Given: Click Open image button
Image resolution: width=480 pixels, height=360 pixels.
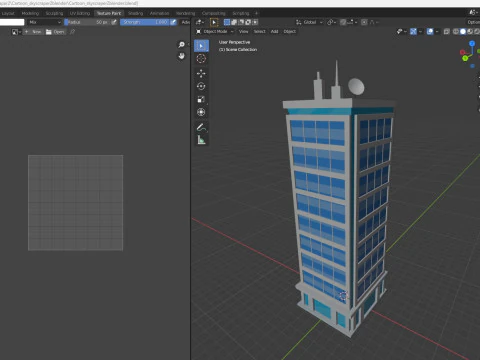Looking at the screenshot, I should click(x=55, y=32).
